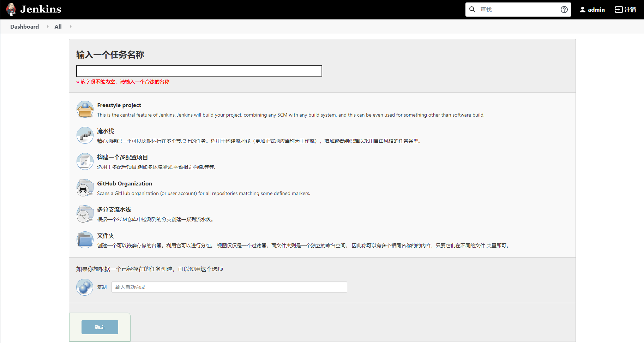The height and width of the screenshot is (343, 644).
Task: Choose 多分支流水线 title
Action: pos(114,209)
